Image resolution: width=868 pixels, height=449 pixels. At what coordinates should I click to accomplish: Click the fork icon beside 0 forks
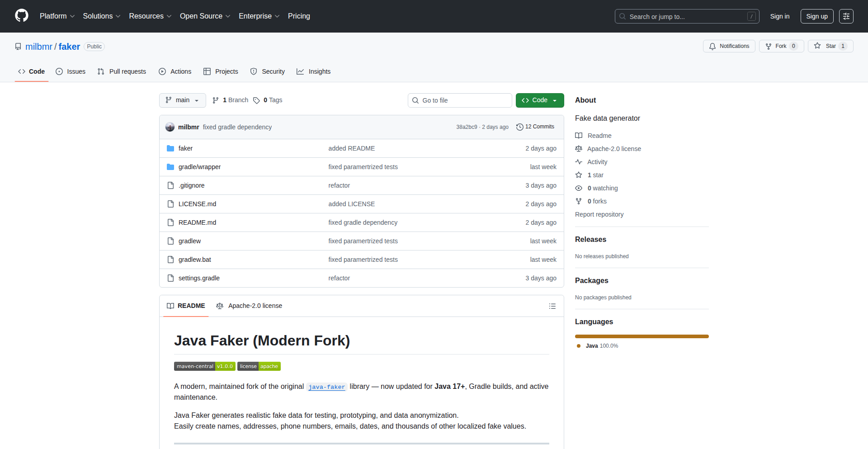(x=579, y=201)
